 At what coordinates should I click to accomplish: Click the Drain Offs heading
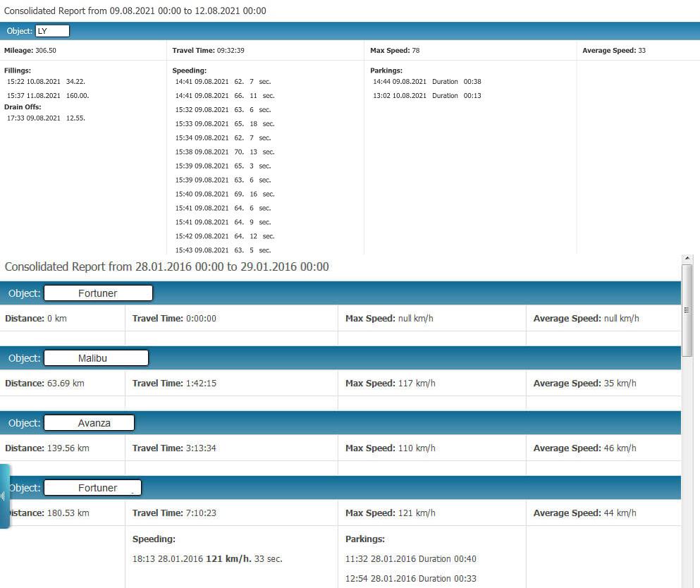coord(23,106)
